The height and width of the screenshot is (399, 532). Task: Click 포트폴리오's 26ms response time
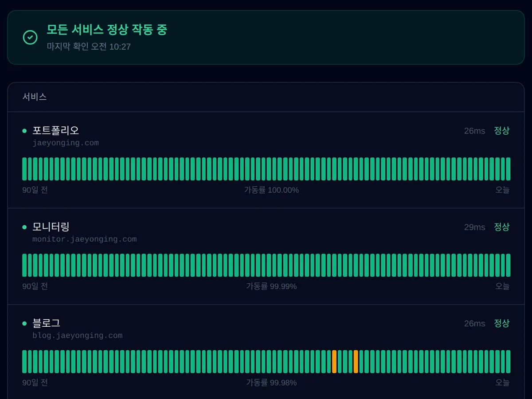coord(475,131)
